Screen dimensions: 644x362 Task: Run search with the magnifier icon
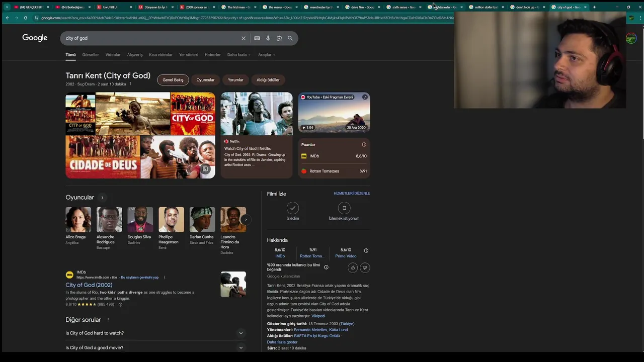tap(290, 38)
